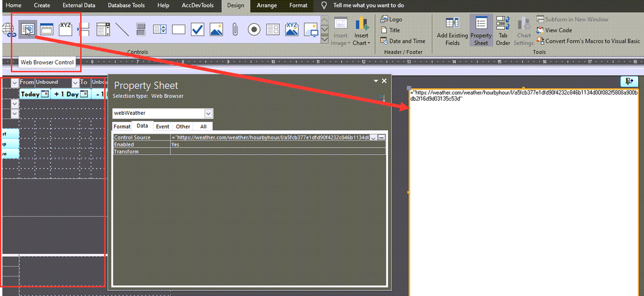Open the Help ribbon tab
This screenshot has width=644, height=296.
(x=163, y=5)
